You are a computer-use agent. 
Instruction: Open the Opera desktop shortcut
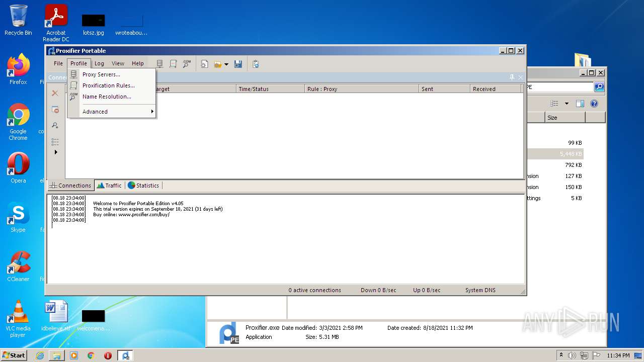point(18,168)
